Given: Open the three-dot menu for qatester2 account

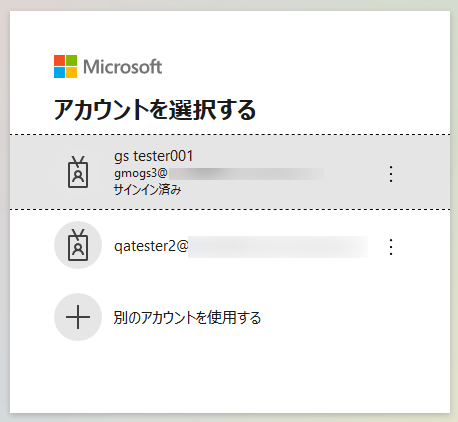Looking at the screenshot, I should [391, 247].
